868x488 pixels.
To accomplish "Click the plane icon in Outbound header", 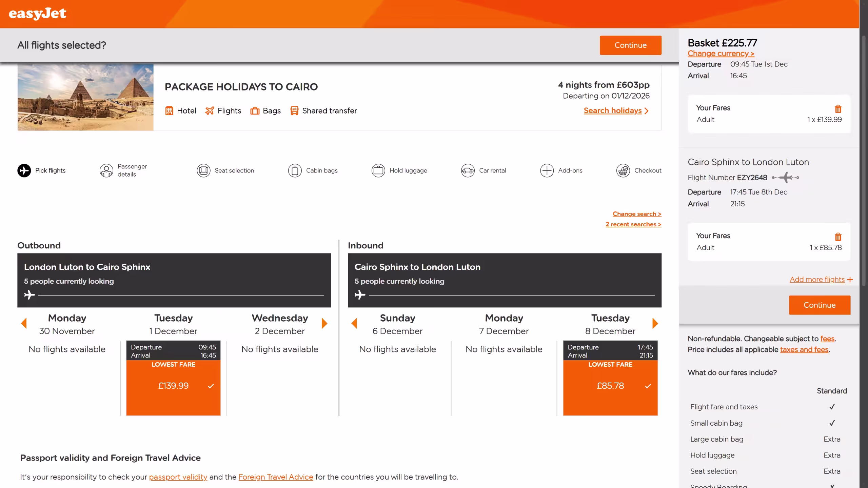I will pyautogui.click(x=29, y=295).
